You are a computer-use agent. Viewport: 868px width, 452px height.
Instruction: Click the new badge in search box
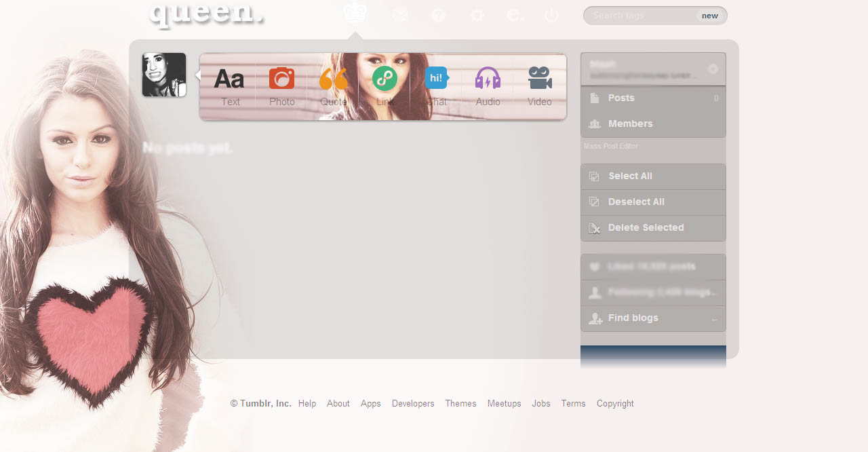[x=710, y=16]
